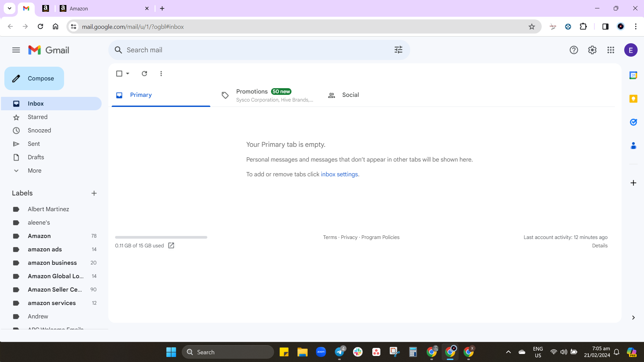Reload the page in the browser
The image size is (644, 362).
pyautogui.click(x=40, y=26)
